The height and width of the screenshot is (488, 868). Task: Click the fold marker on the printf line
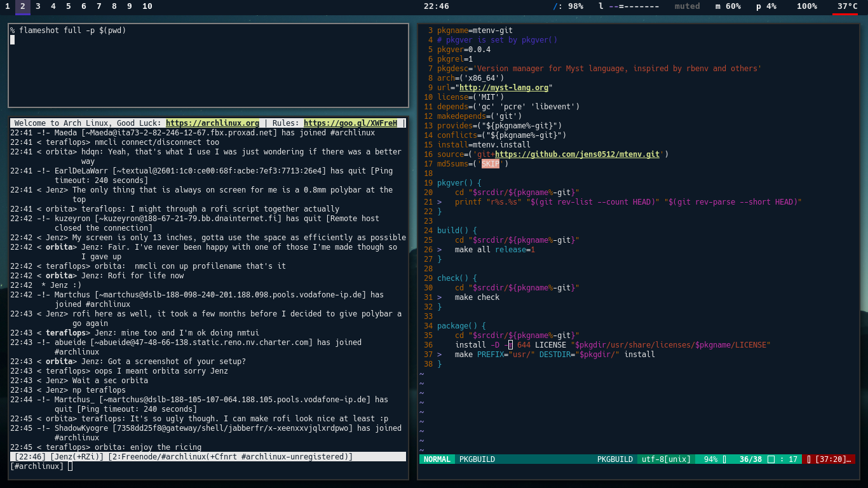[440, 202]
